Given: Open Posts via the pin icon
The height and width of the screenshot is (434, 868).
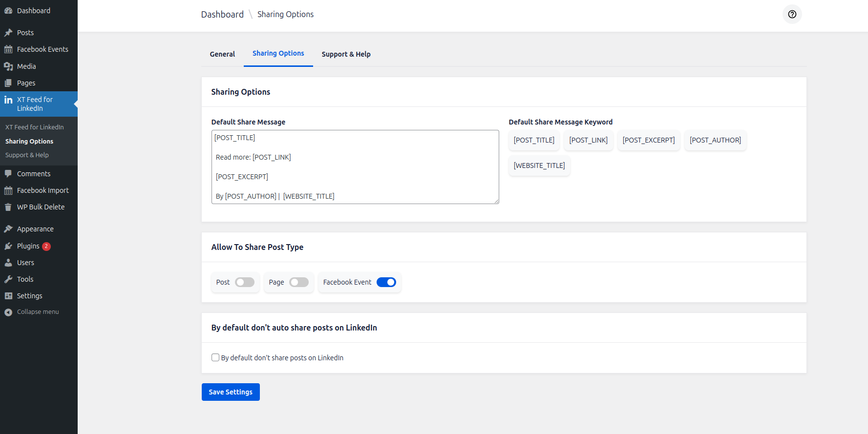Looking at the screenshot, I should [8, 33].
